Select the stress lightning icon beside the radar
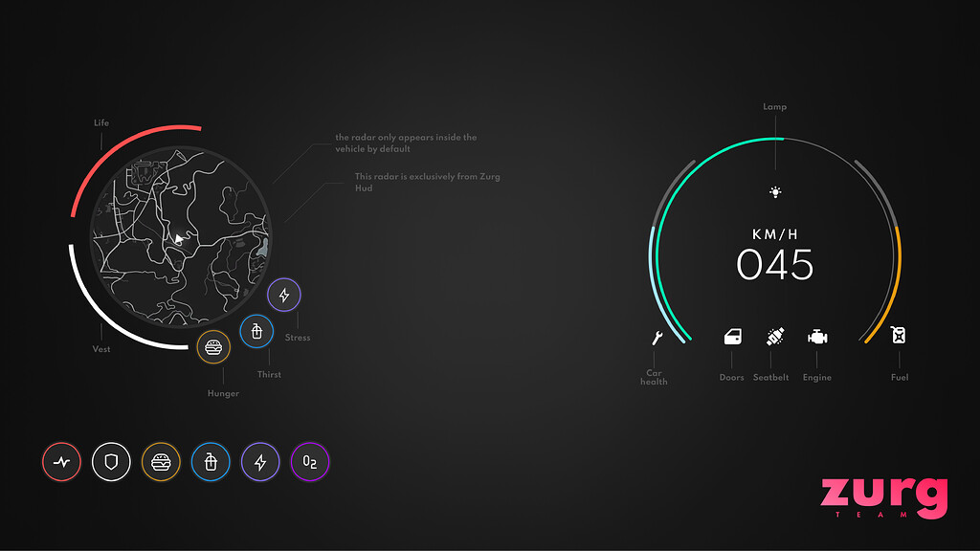This screenshot has height=551, width=980. pyautogui.click(x=284, y=295)
